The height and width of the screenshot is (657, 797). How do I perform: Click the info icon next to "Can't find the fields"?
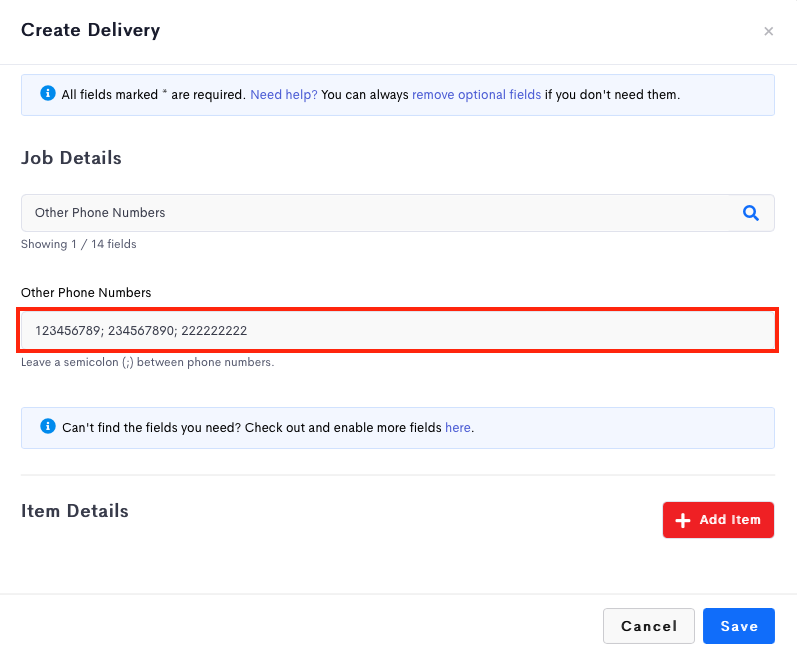click(48, 426)
